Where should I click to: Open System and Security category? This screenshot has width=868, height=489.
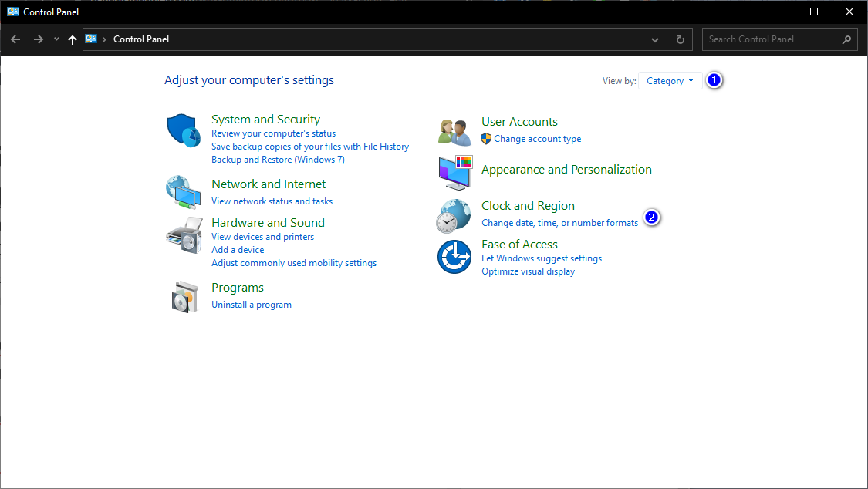tap(265, 120)
